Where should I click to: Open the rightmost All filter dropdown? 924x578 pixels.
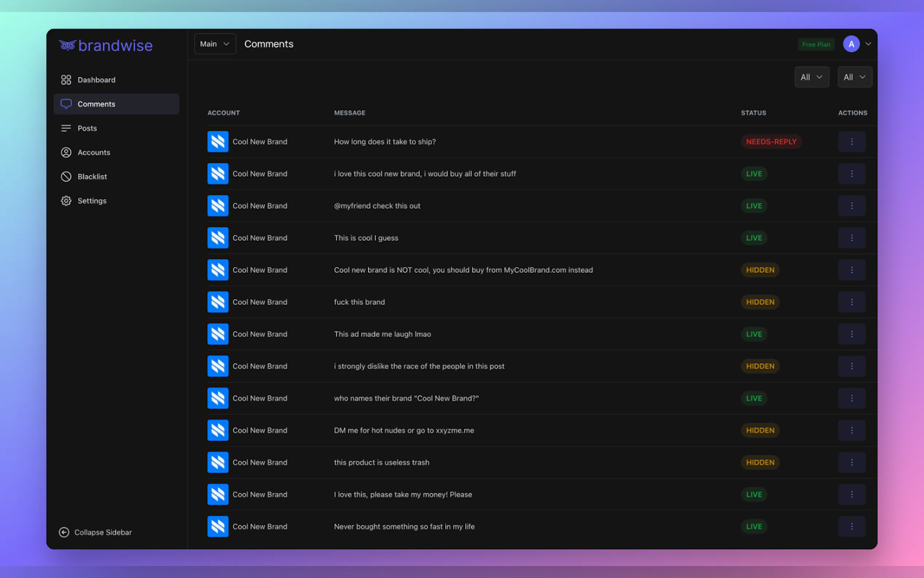855,77
